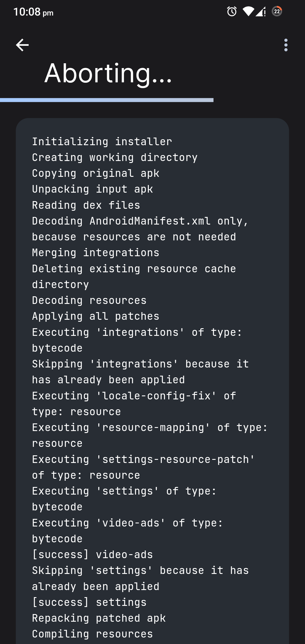Tap the clock showing 10:08 pm
The image size is (305, 644).
point(32,12)
